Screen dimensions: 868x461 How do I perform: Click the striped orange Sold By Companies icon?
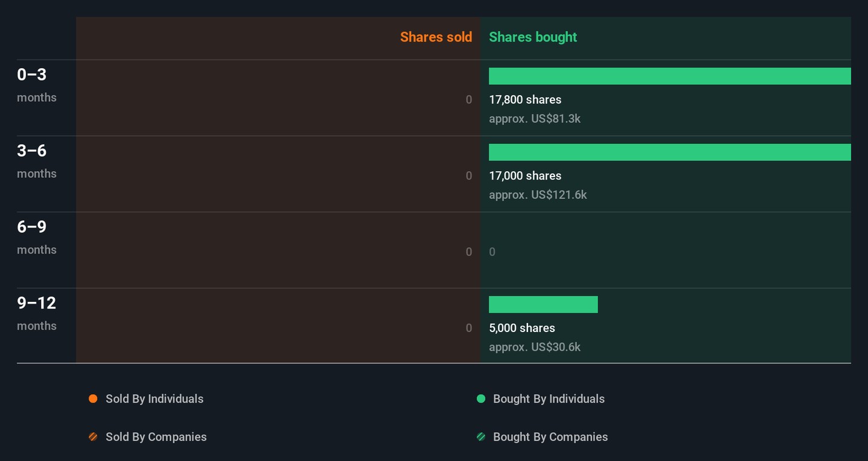point(93,437)
